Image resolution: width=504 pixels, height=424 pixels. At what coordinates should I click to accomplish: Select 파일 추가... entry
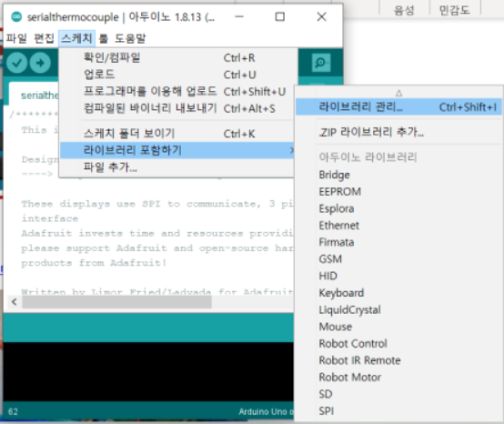click(x=176, y=167)
